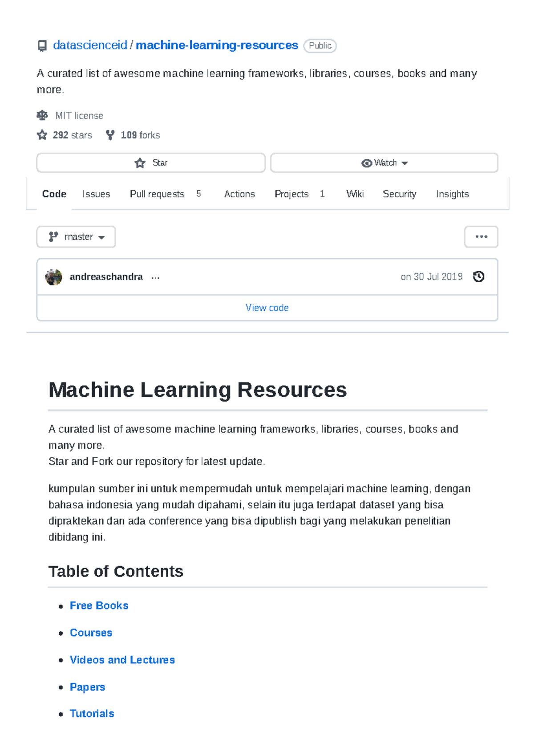Open the Projects tab

coord(291,194)
